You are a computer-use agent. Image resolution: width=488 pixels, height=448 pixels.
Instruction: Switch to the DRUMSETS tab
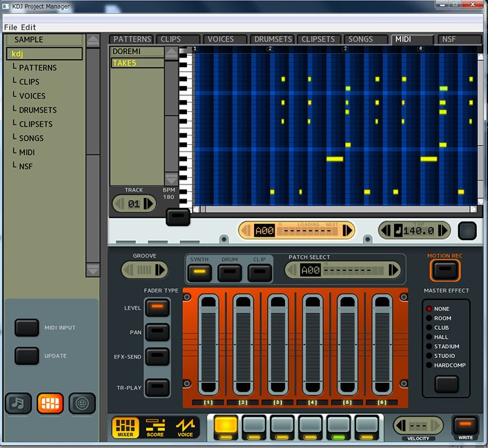coord(271,39)
